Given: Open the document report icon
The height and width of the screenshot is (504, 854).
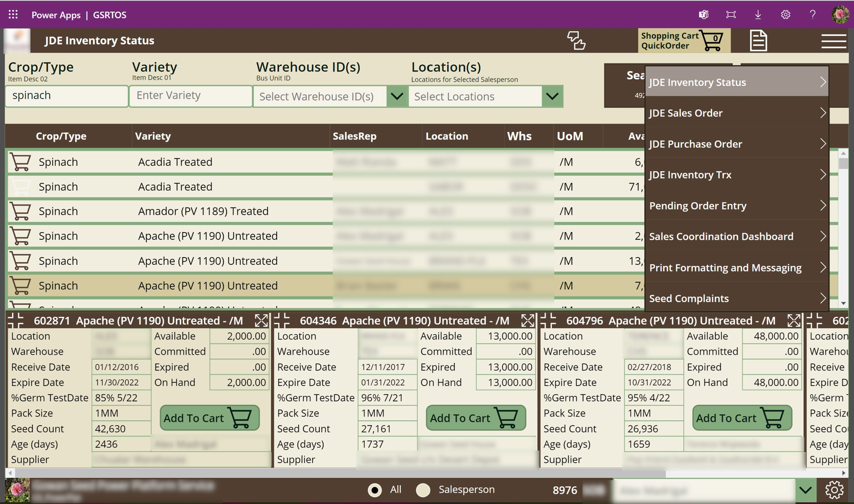Looking at the screenshot, I should (x=758, y=40).
